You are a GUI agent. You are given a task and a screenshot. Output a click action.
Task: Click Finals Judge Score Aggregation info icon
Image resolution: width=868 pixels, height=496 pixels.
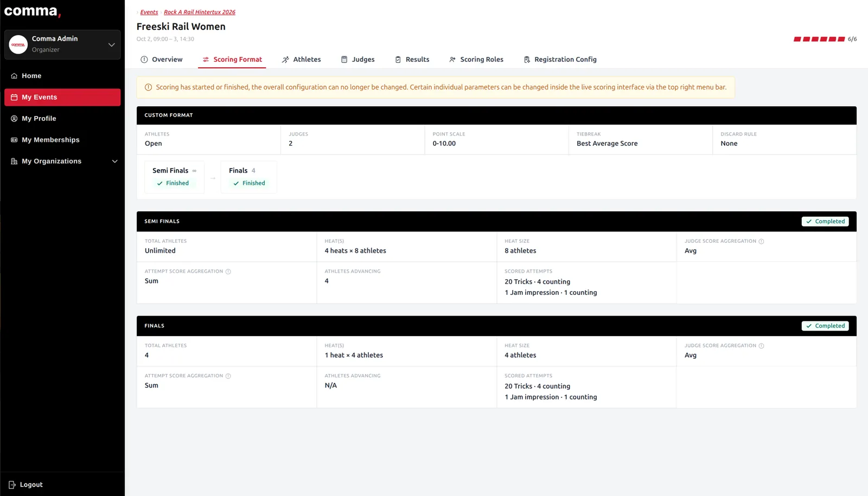click(761, 346)
